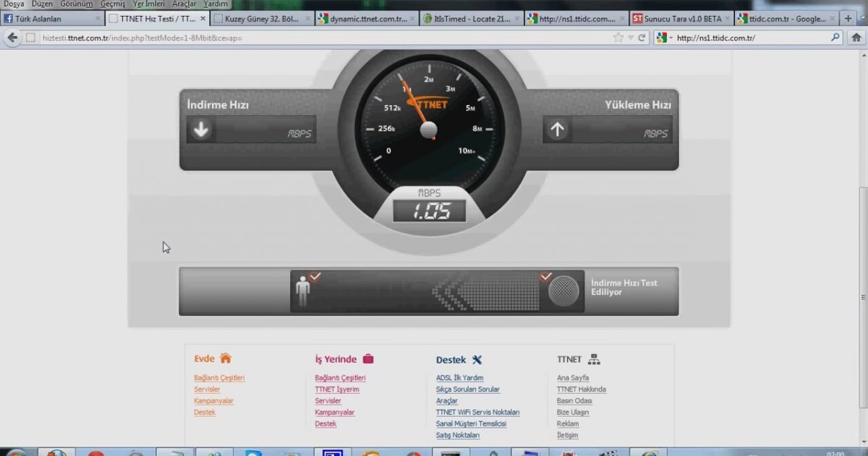Click the person icon in the test progress bar
Image resolution: width=868 pixels, height=456 pixels.
pos(303,292)
